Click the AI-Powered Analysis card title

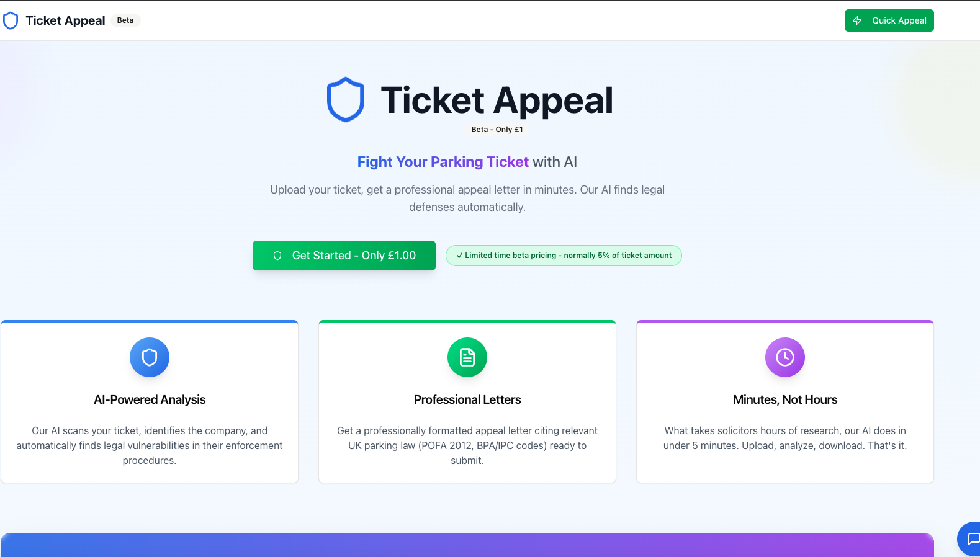(149, 399)
